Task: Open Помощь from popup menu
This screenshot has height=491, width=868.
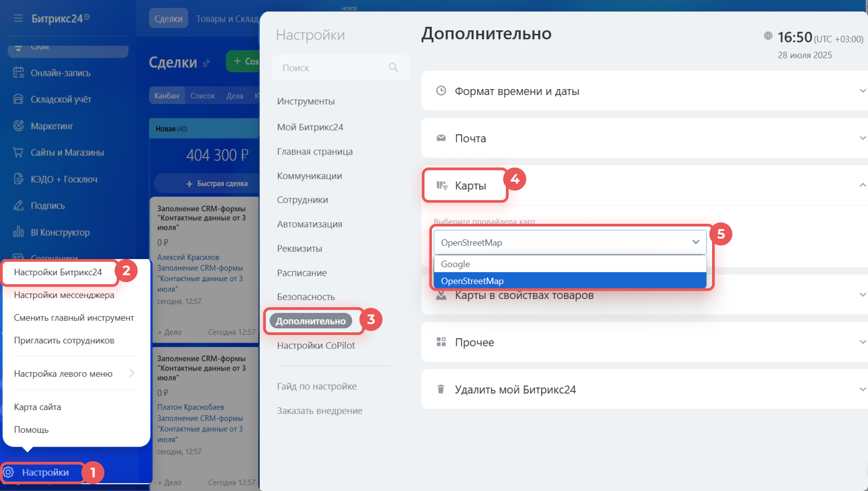Action: click(x=31, y=430)
